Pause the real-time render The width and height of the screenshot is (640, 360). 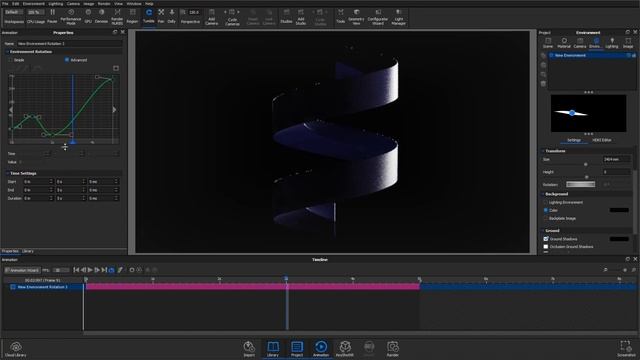pyautogui.click(x=52, y=16)
